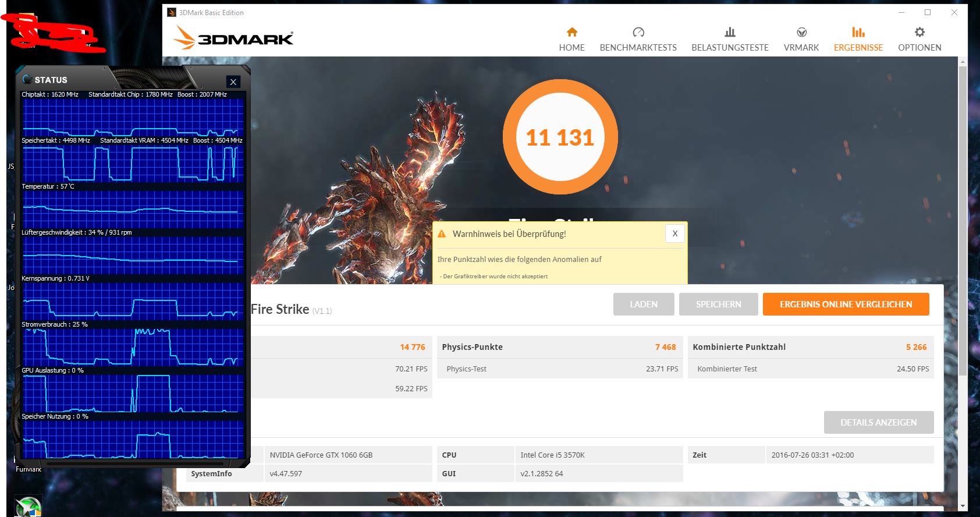980x517 pixels.
Task: Click Intel Core i5 3570K text
Action: [552, 455]
